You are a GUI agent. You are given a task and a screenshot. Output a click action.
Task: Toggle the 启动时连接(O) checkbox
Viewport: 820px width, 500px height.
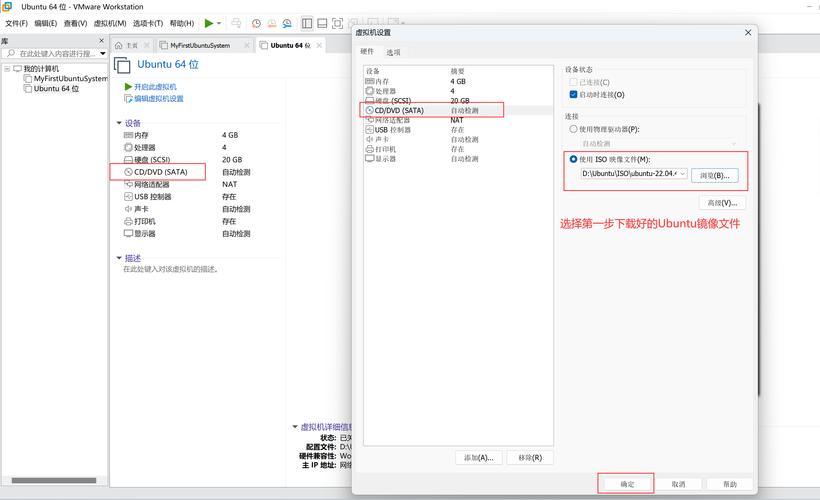[573, 95]
